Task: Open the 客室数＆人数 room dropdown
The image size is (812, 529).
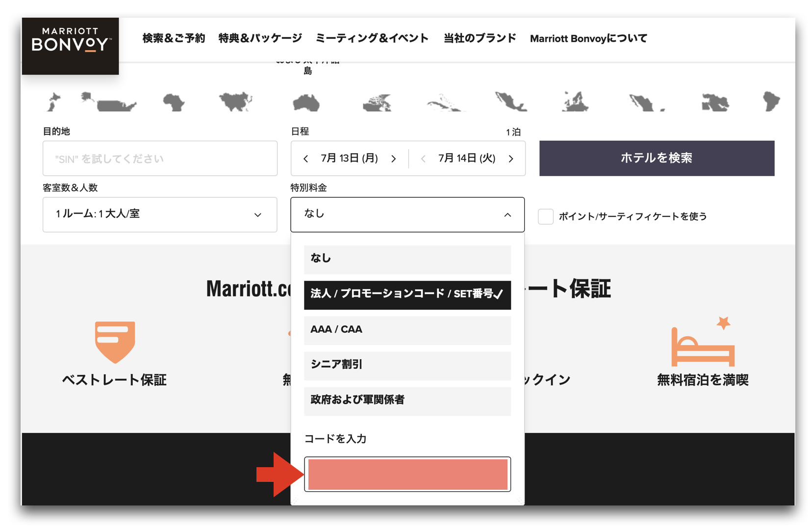Action: coord(160,214)
